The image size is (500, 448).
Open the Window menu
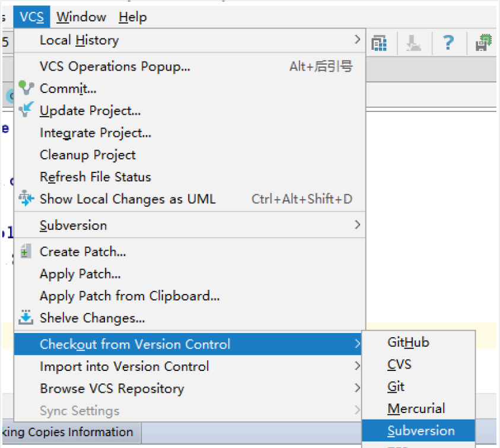click(81, 17)
